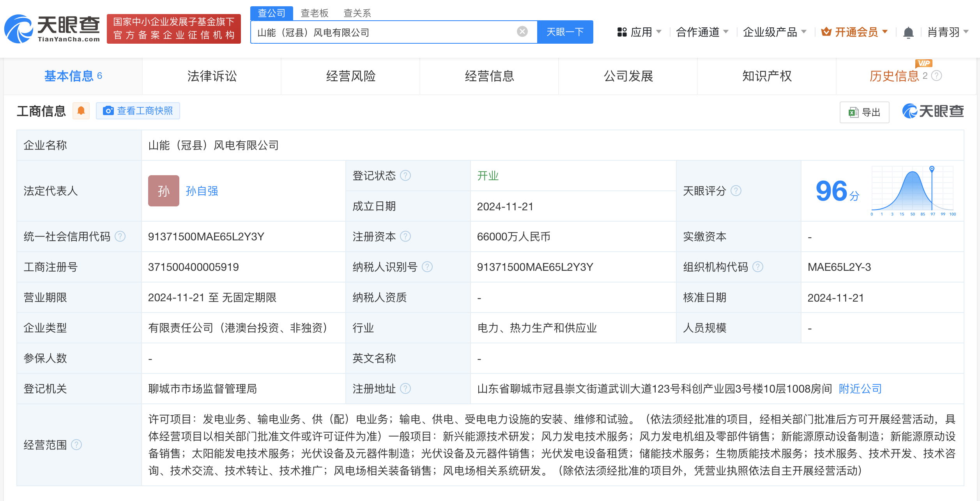Click the company name search field

[x=384, y=32]
